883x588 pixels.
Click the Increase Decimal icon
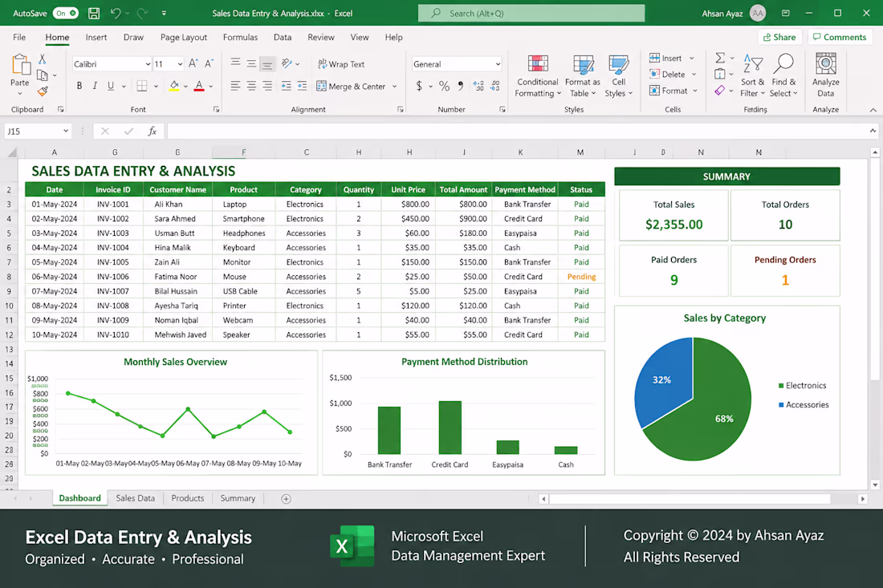click(478, 86)
